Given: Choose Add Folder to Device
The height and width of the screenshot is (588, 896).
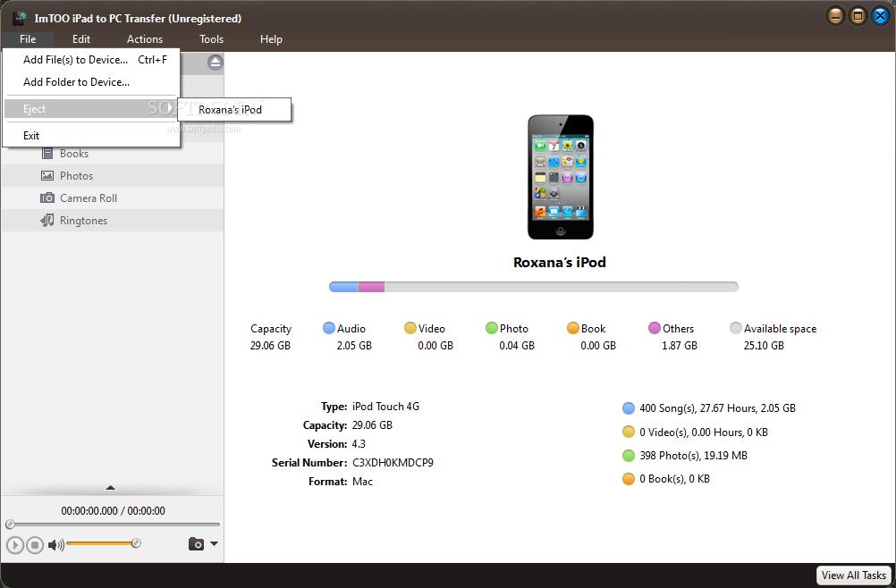Looking at the screenshot, I should click(91, 82).
